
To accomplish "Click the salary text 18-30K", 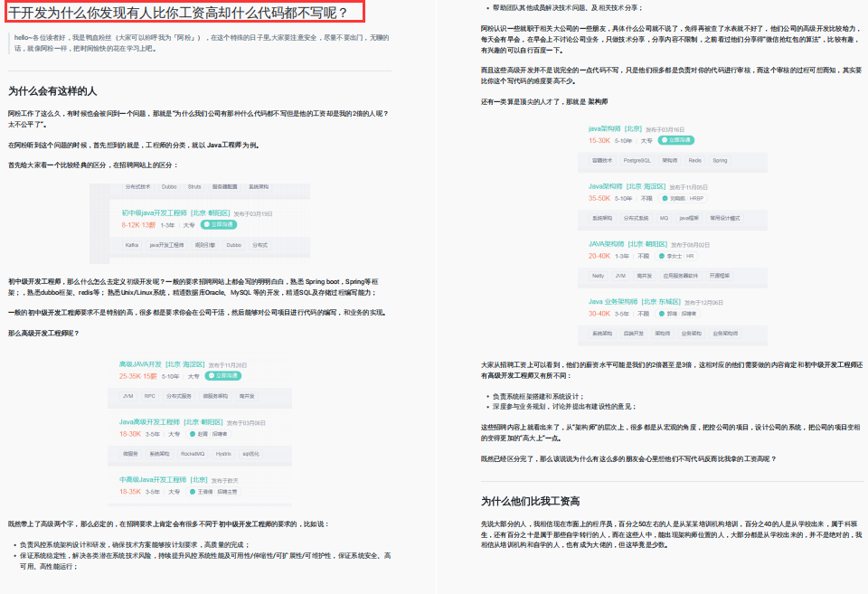I will (130, 434).
